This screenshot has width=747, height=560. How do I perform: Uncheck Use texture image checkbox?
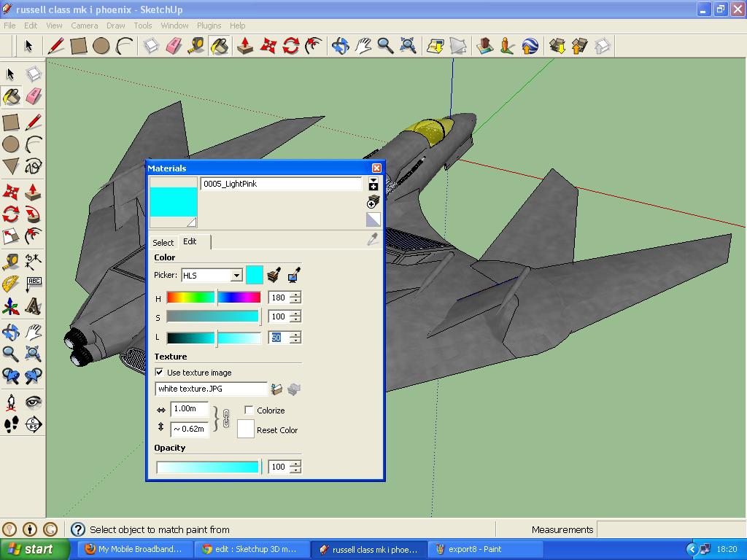[x=159, y=373]
